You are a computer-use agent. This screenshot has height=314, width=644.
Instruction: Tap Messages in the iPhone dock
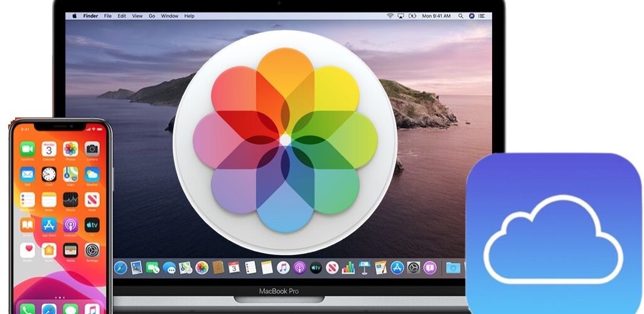tap(71, 309)
